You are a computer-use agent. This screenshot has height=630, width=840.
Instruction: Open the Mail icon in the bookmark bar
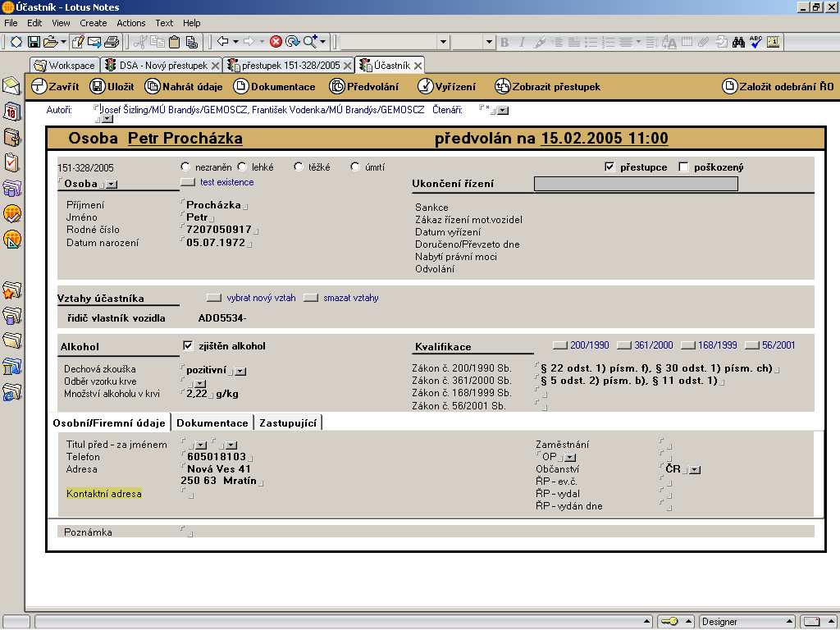11,85
